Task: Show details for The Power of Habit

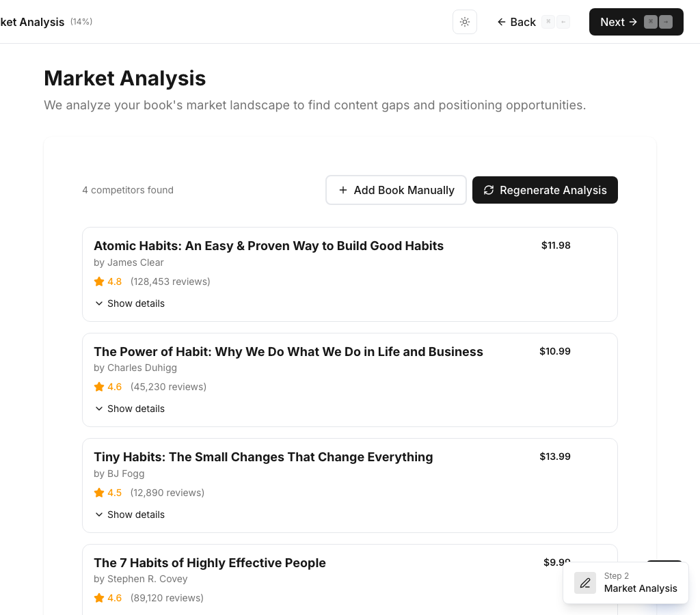Action: [x=129, y=409]
